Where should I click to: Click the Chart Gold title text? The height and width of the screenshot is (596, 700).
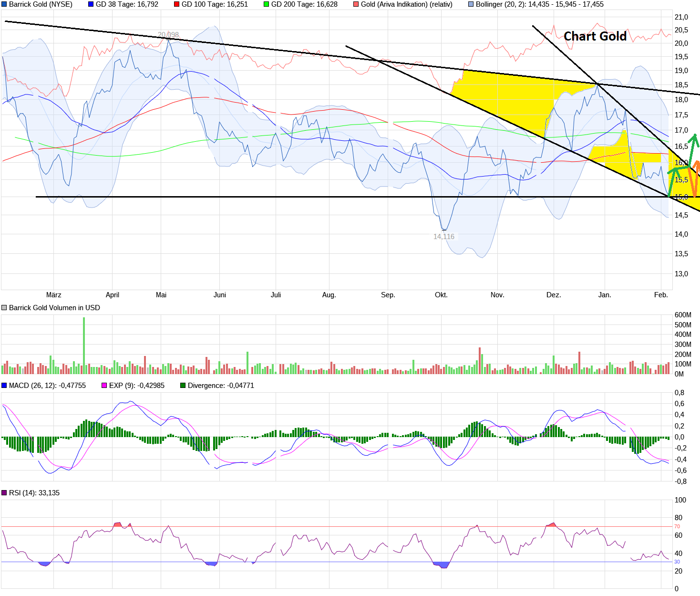click(595, 36)
